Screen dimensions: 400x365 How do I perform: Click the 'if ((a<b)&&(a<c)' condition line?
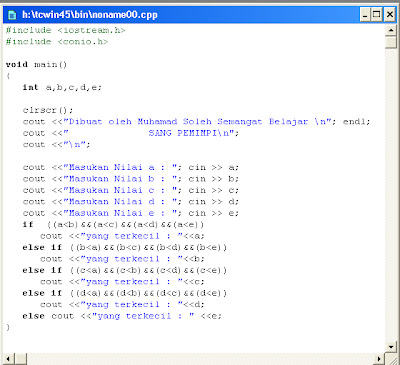pos(113,224)
